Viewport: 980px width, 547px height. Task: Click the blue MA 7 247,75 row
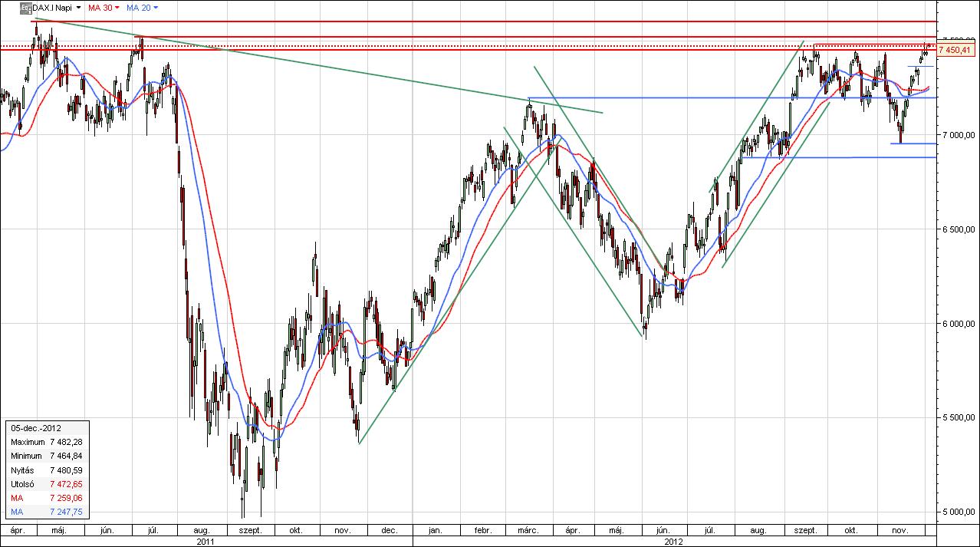click(46, 512)
